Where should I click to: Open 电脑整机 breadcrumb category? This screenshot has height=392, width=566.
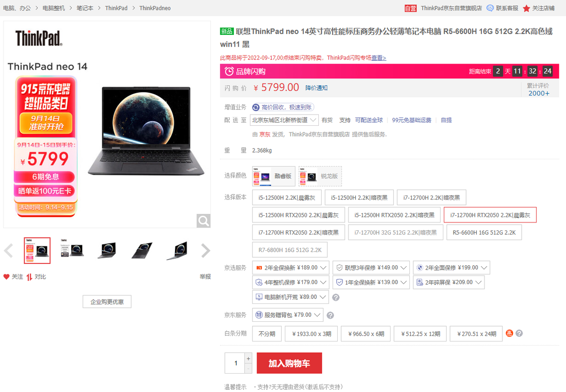click(x=54, y=8)
